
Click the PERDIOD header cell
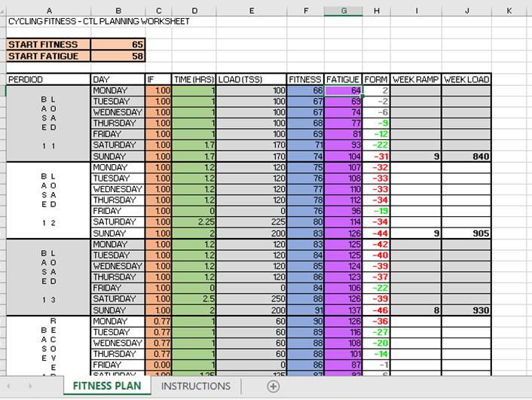point(48,79)
